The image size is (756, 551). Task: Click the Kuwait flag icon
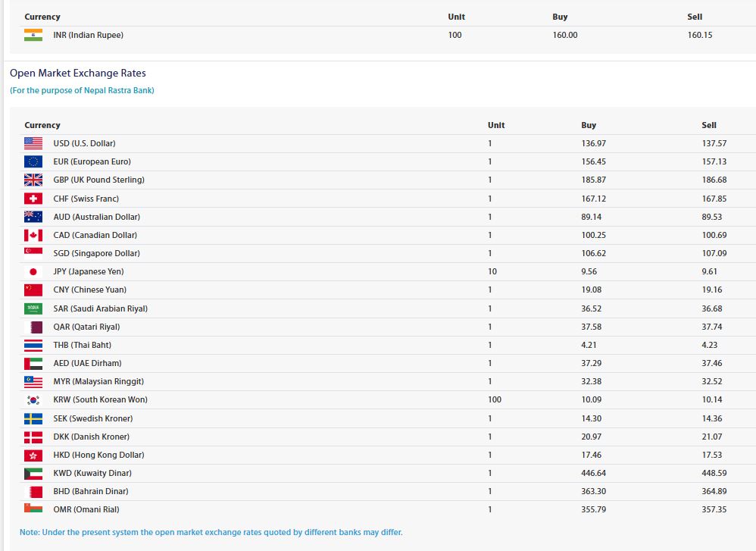coord(33,474)
